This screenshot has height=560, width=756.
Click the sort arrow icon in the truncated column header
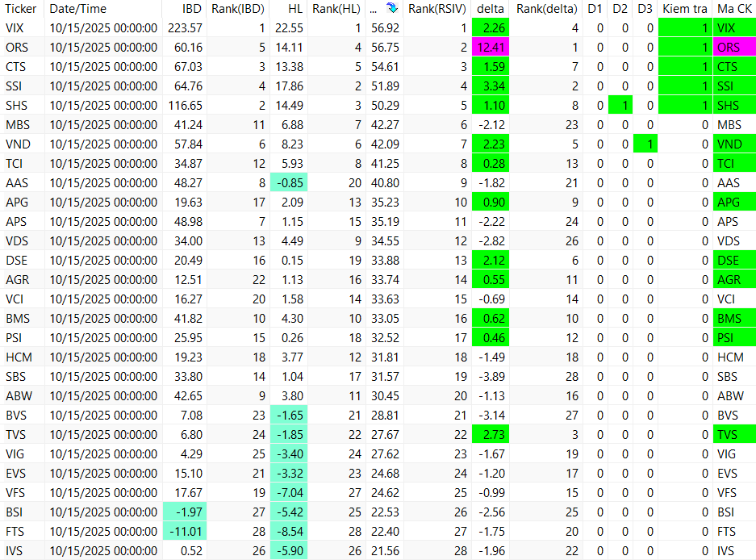point(392,8)
